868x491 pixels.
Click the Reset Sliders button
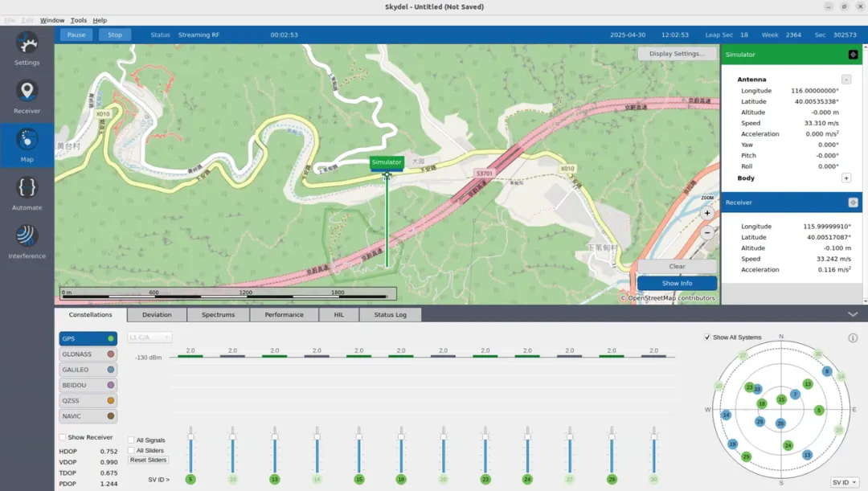[x=149, y=460]
